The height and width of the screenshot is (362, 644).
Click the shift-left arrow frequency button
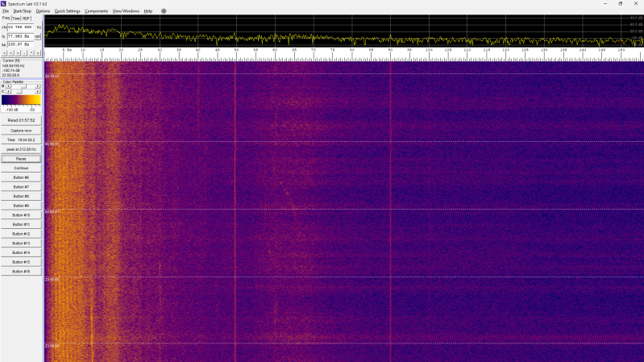coord(5,53)
